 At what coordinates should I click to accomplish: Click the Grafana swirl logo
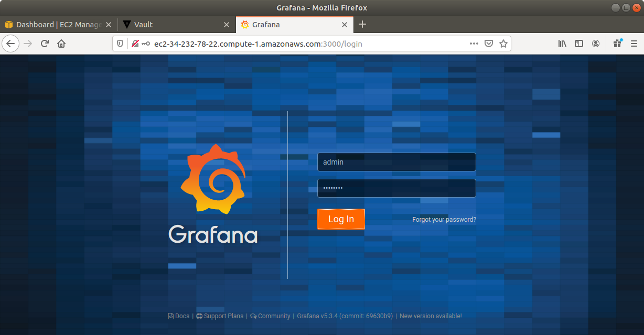point(213,179)
